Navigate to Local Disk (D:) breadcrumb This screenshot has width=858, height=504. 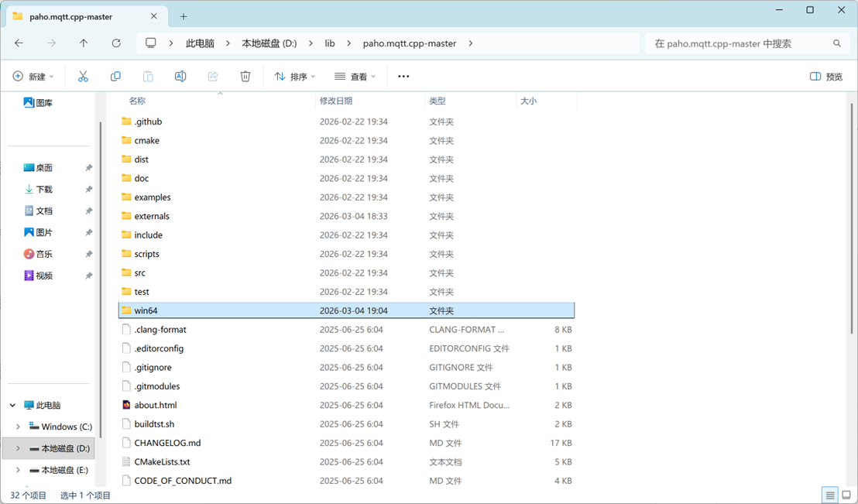pyautogui.click(x=269, y=43)
